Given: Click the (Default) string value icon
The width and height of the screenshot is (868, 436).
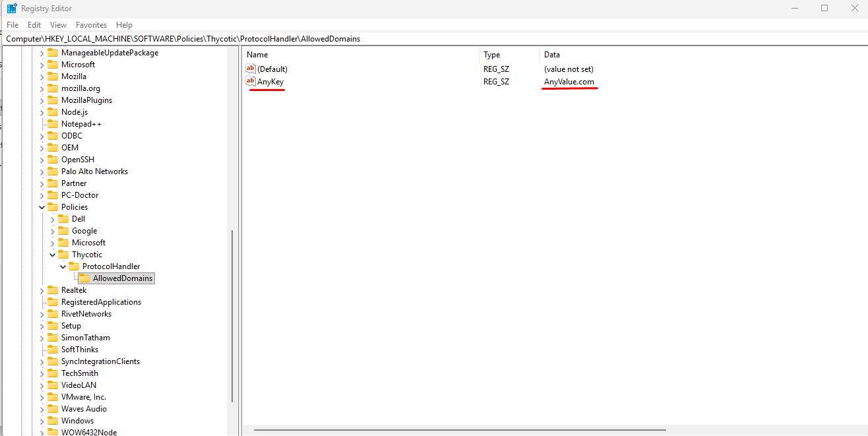Looking at the screenshot, I should [x=250, y=69].
